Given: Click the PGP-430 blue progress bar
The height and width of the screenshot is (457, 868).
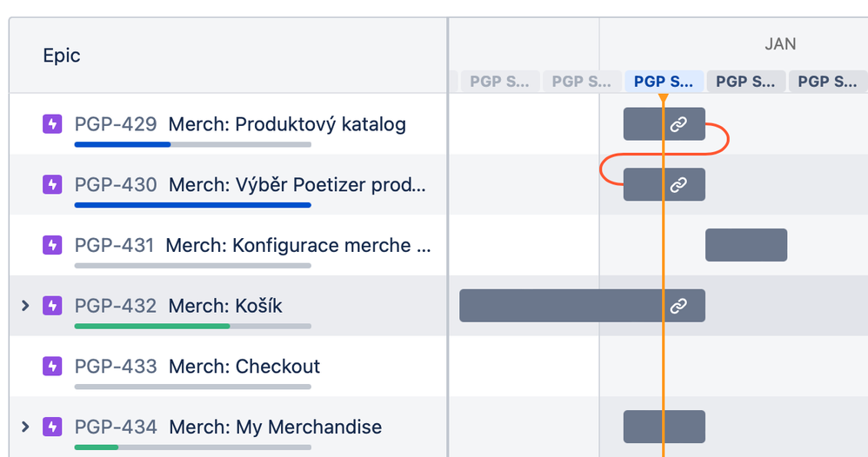Looking at the screenshot, I should [x=192, y=205].
